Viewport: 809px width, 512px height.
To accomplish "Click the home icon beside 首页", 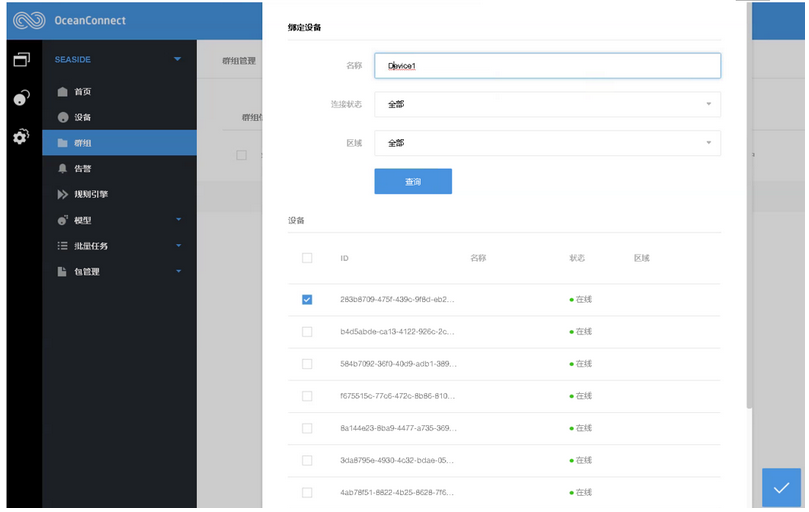I will pos(62,91).
